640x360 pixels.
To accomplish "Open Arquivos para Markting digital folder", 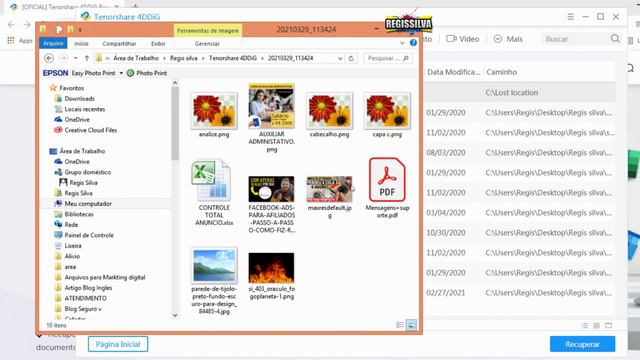I will 104,278.
